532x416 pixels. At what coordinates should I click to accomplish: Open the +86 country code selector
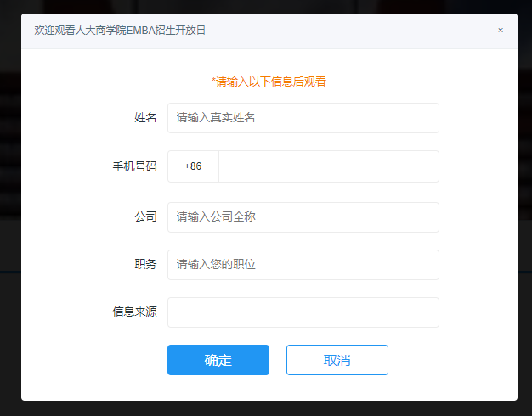point(193,166)
